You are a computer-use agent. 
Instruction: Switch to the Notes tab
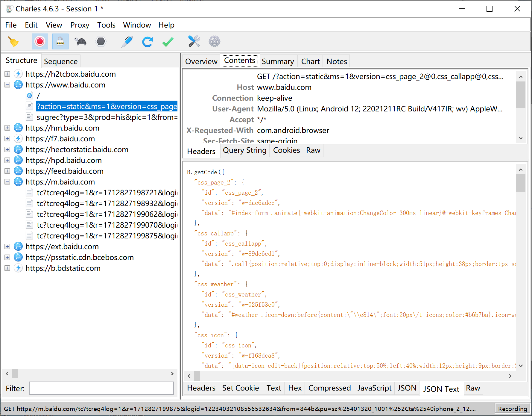(337, 61)
